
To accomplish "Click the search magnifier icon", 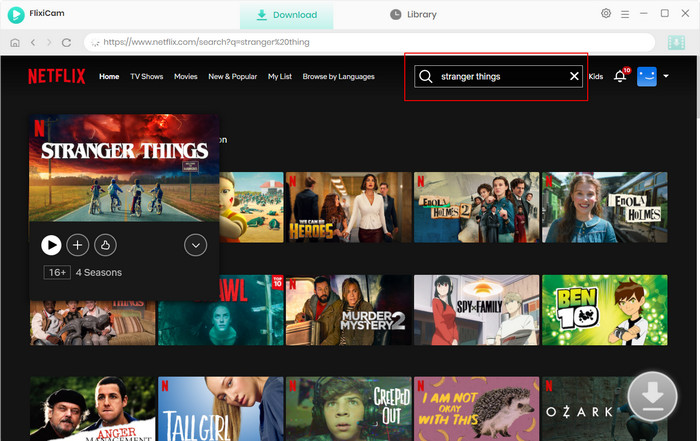I will [x=426, y=76].
